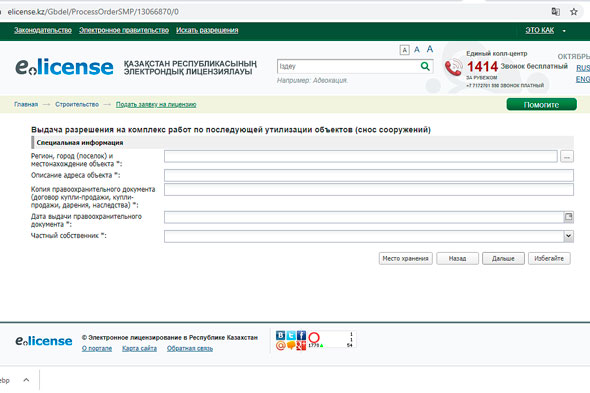
Task: Click the Место хранения button
Action: (x=406, y=259)
